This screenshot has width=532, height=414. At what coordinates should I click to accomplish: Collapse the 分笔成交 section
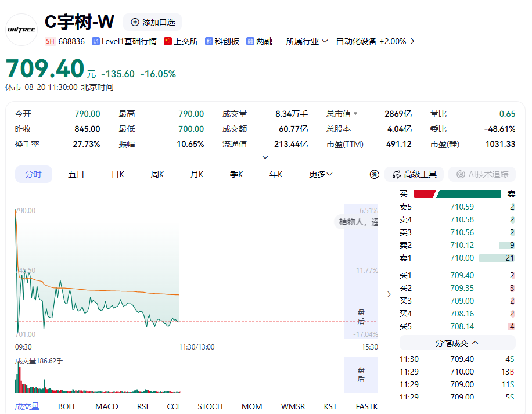point(457,343)
